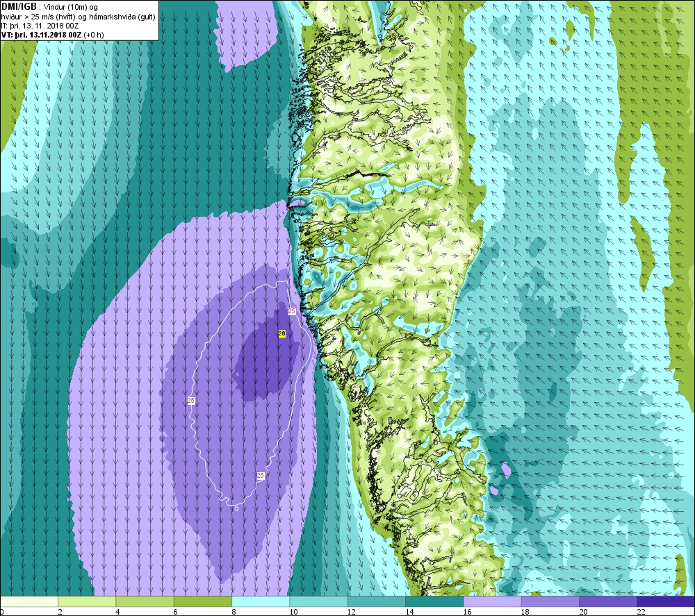Click the '(+0 h)' forecast offset text
Viewport: 695px width, 616px height.
94,35
